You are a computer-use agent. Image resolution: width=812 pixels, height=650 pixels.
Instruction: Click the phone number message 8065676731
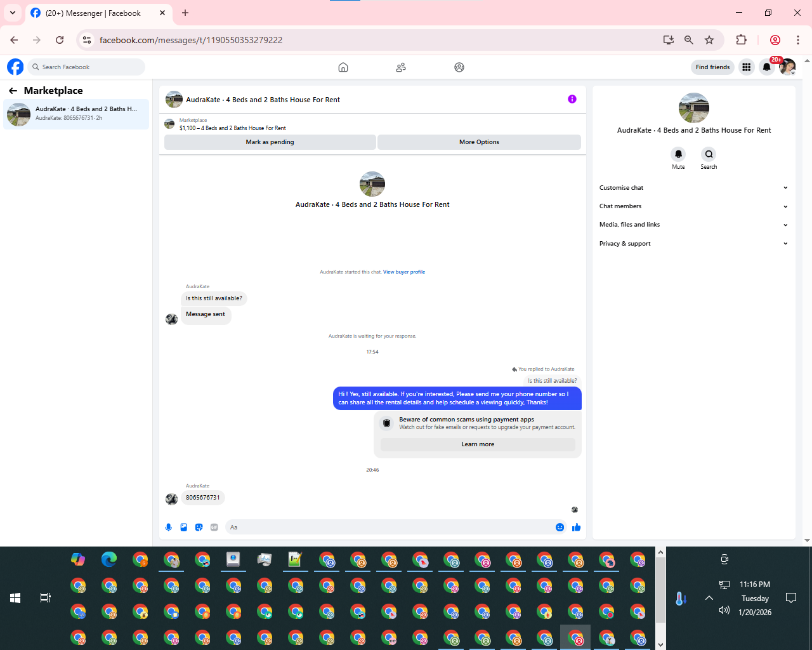click(203, 498)
